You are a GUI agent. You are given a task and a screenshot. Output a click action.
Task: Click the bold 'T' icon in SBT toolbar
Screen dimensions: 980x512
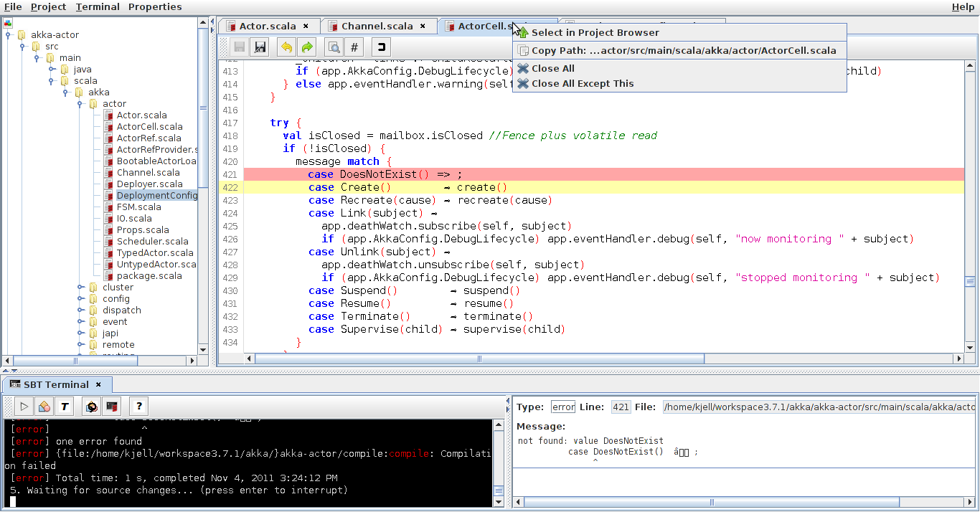pos(65,407)
